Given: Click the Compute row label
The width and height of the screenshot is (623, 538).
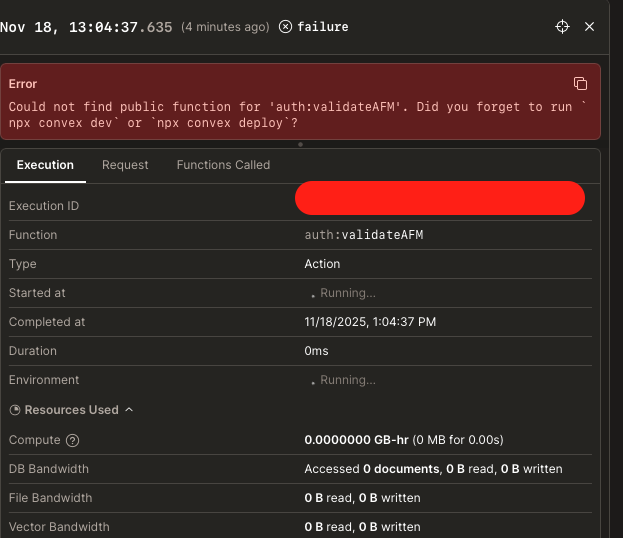Looking at the screenshot, I should pyautogui.click(x=35, y=440).
